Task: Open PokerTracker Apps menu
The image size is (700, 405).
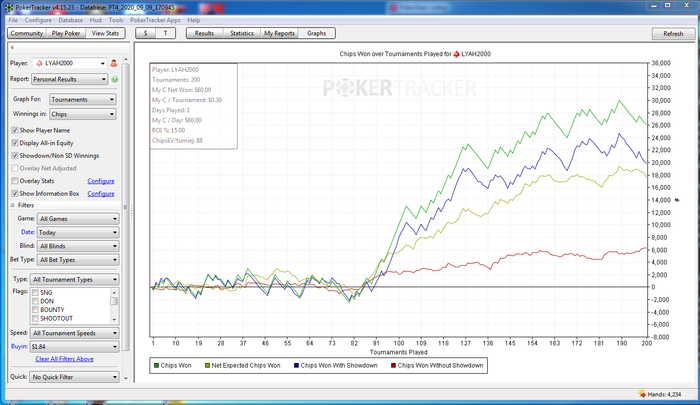Action: pos(155,20)
